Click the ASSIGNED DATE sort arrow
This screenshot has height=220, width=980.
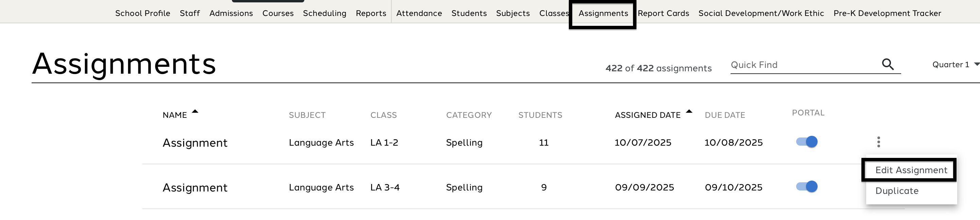pyautogui.click(x=689, y=112)
